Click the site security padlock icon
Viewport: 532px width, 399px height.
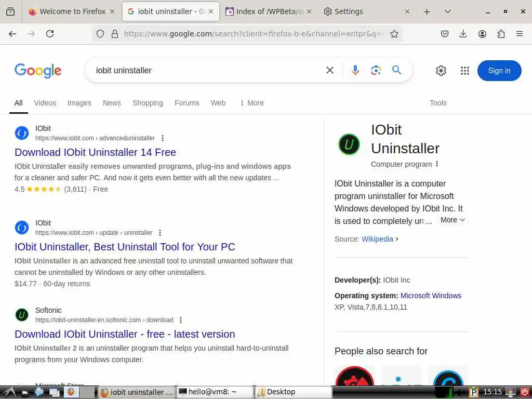point(115,34)
